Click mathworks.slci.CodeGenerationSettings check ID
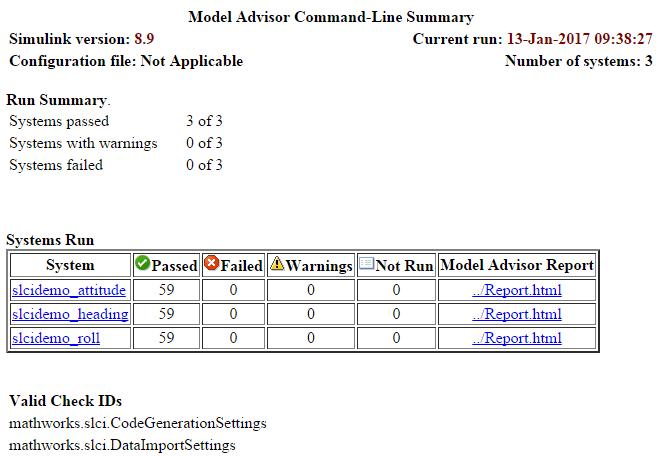 coord(138,423)
